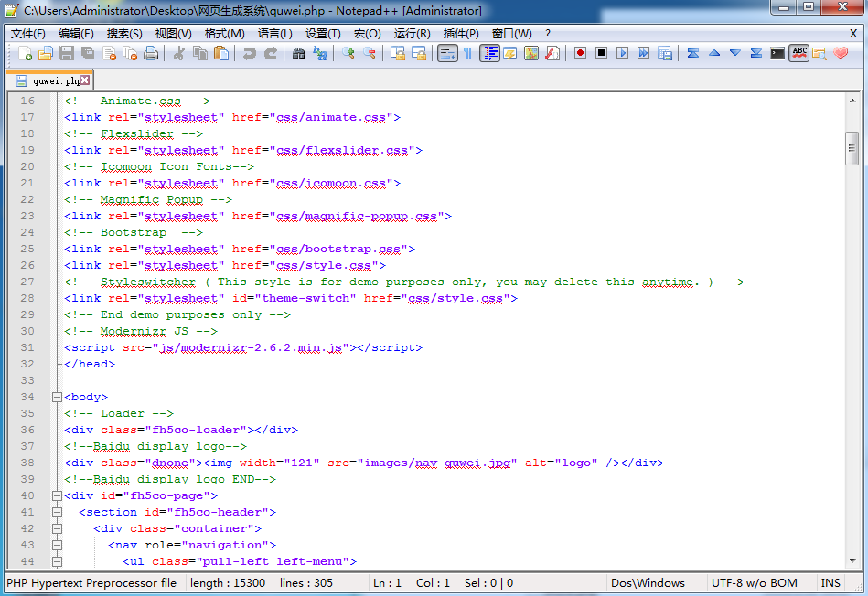Collapse the fh5co-page div on line 40

click(57, 495)
